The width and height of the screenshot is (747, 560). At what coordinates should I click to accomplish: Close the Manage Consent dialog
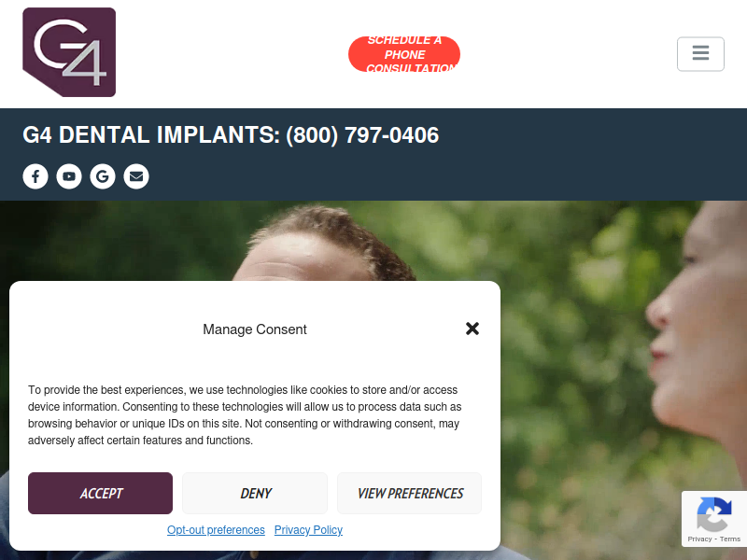[x=472, y=329]
